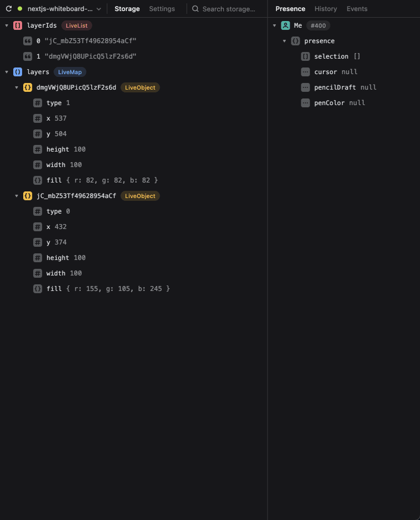Click the LiveMap badge next to layers
420x520 pixels.
coord(70,71)
